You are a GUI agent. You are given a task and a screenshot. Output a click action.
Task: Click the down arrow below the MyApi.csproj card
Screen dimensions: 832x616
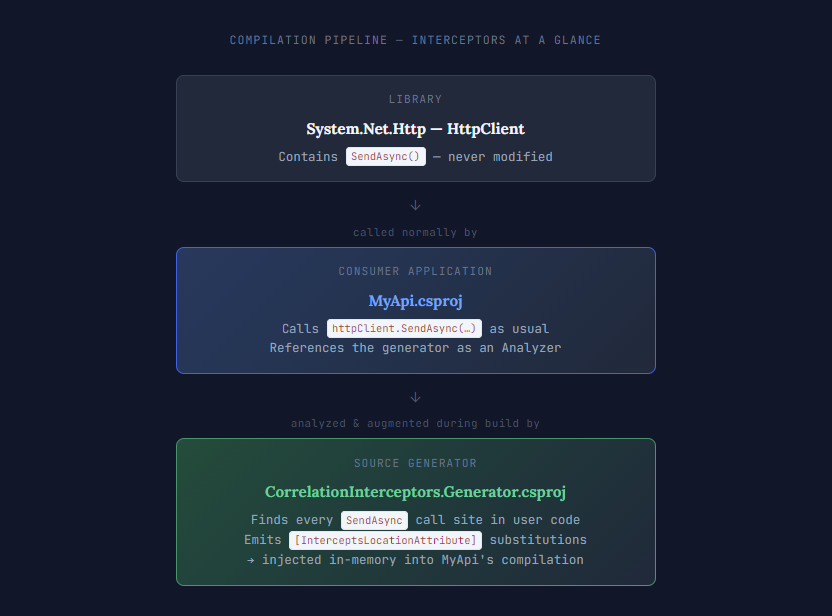(x=416, y=397)
